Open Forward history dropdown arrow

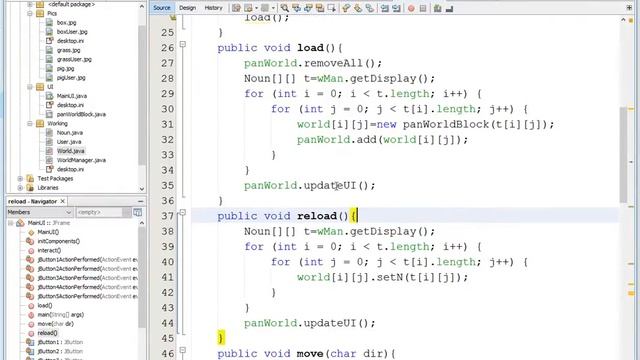[273, 8]
